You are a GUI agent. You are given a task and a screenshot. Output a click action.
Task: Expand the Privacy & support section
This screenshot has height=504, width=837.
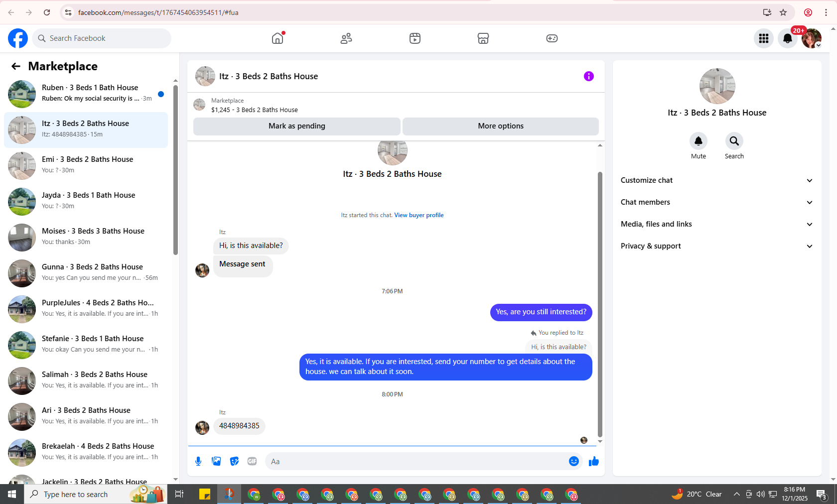click(717, 246)
